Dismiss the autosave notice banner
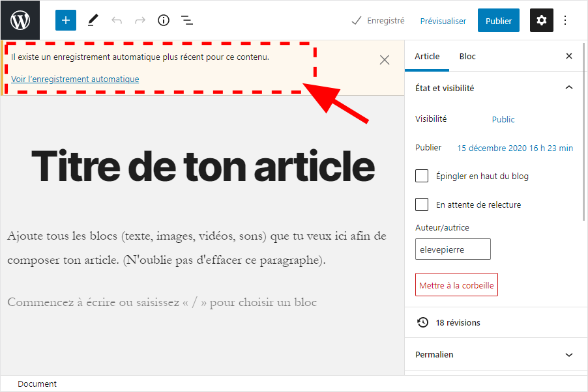This screenshot has width=588, height=392. pos(385,60)
